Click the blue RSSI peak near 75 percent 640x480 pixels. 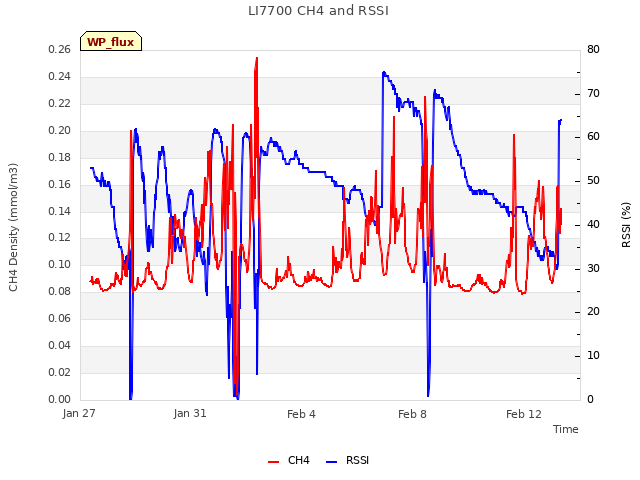(384, 73)
